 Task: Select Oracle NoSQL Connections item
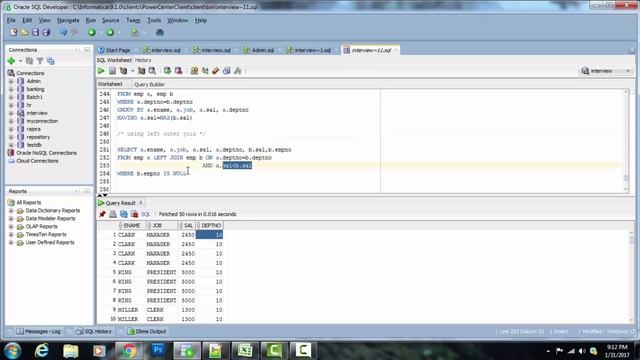coord(46,153)
